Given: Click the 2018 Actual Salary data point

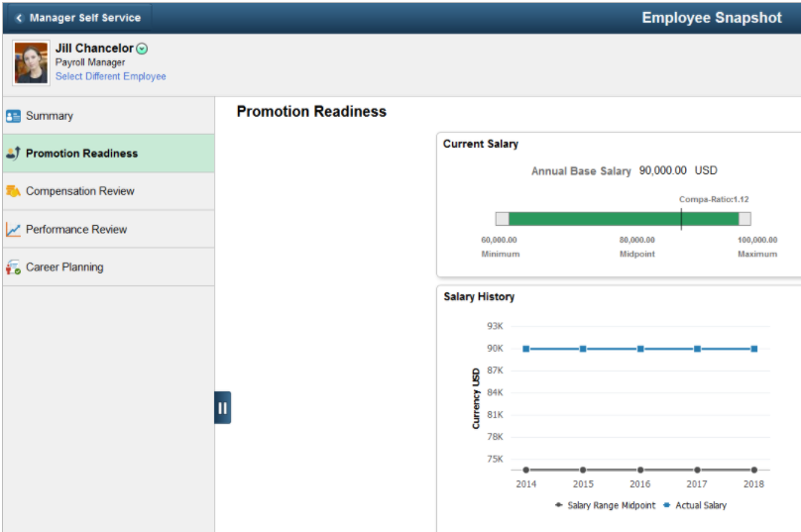Looking at the screenshot, I should coord(754,349).
